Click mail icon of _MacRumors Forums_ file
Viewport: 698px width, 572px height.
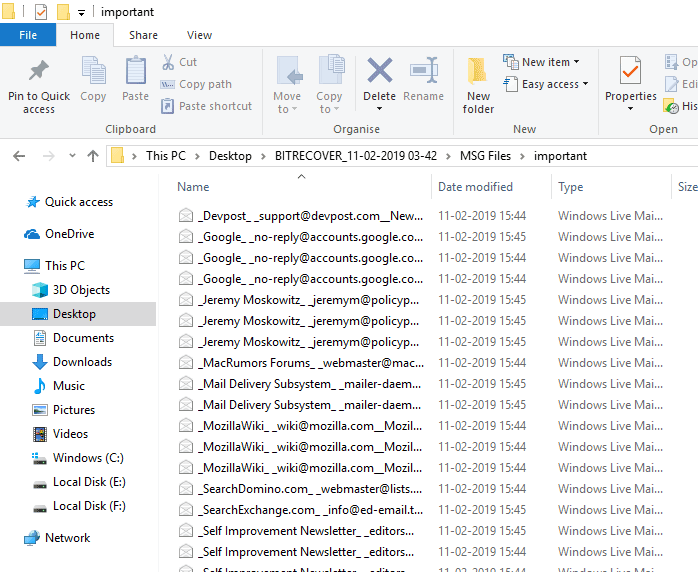tap(186, 363)
